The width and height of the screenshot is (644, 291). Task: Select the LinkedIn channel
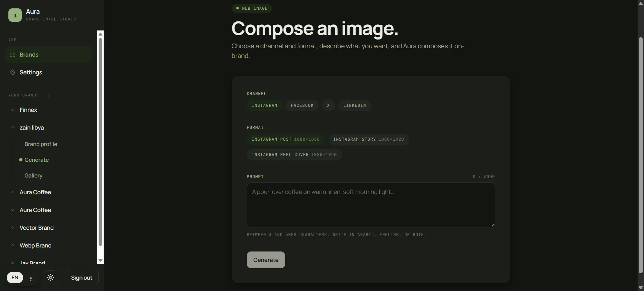coord(355,105)
